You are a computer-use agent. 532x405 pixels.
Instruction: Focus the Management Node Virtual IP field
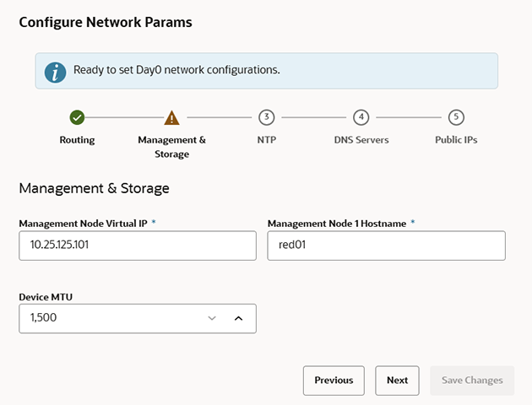pyautogui.click(x=137, y=246)
